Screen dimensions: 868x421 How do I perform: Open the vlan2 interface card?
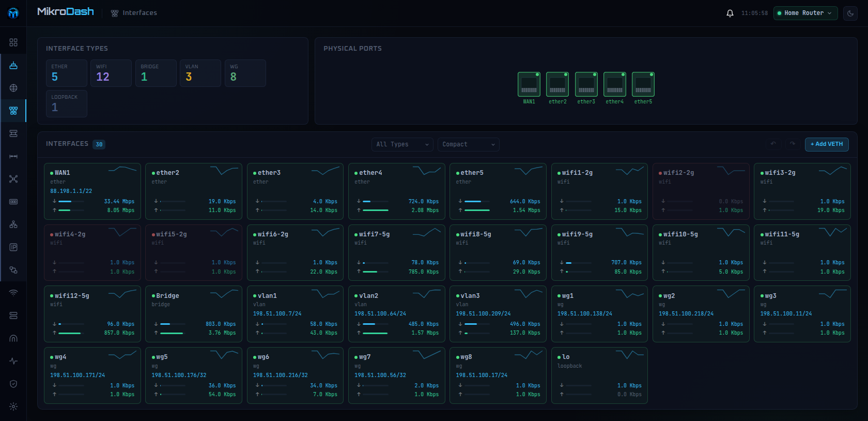[397, 314]
